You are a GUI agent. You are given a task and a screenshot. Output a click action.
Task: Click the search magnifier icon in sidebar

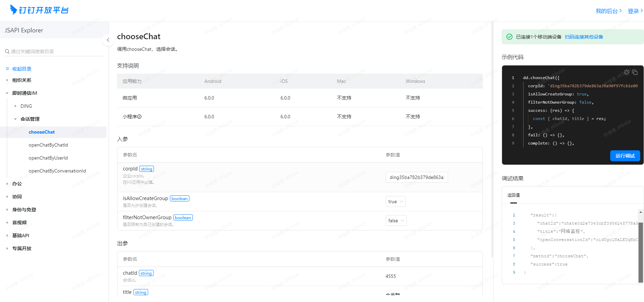[x=7, y=51]
